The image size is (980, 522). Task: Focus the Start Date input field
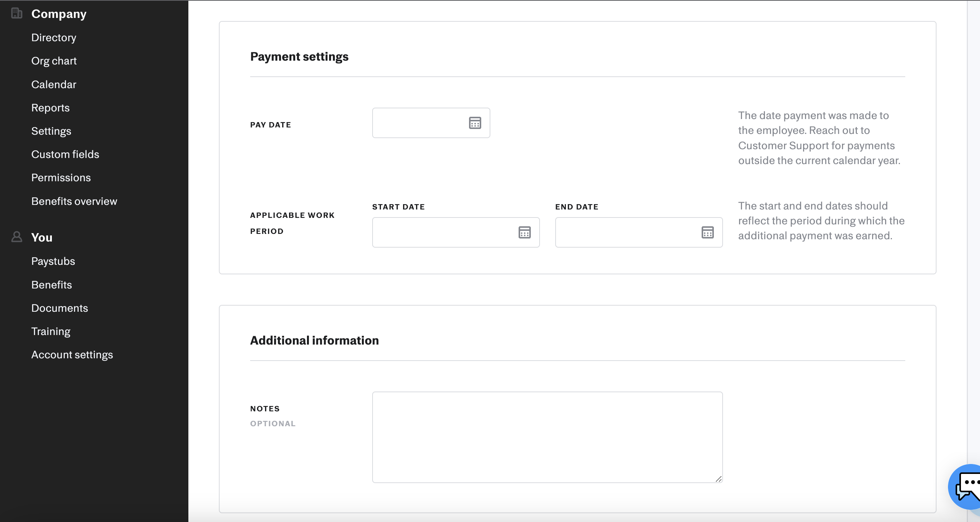click(456, 232)
